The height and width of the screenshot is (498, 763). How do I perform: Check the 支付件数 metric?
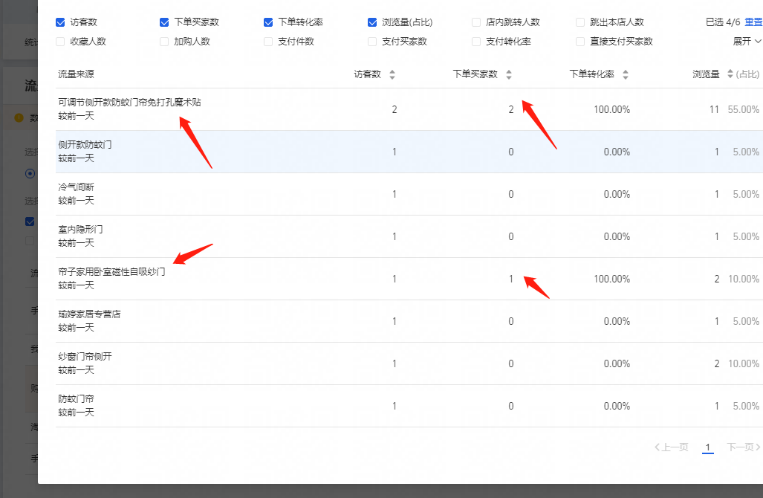click(268, 41)
